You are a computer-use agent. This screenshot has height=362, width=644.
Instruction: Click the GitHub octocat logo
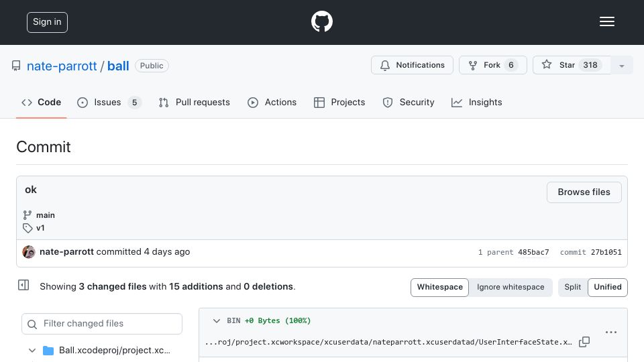tap(321, 21)
